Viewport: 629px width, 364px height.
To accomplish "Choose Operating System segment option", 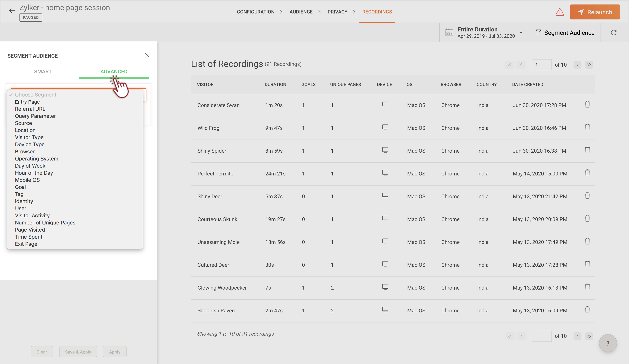I will (x=37, y=159).
